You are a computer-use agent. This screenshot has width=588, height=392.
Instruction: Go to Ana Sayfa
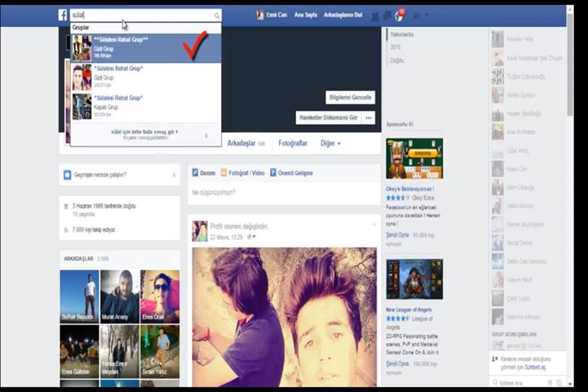(306, 15)
